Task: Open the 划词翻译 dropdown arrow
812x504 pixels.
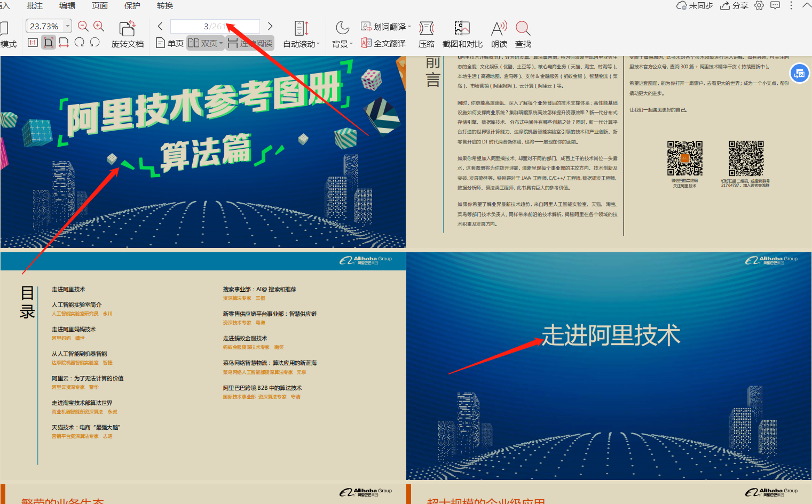Action: [x=409, y=27]
